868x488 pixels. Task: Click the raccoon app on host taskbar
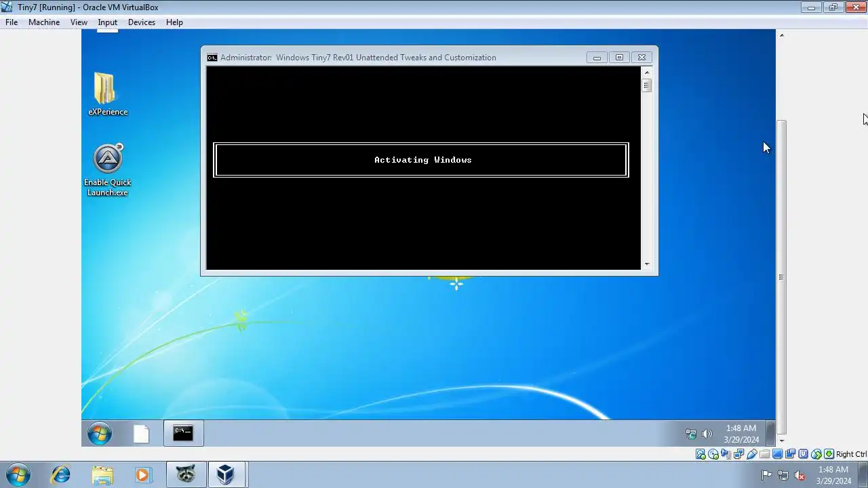click(x=186, y=475)
